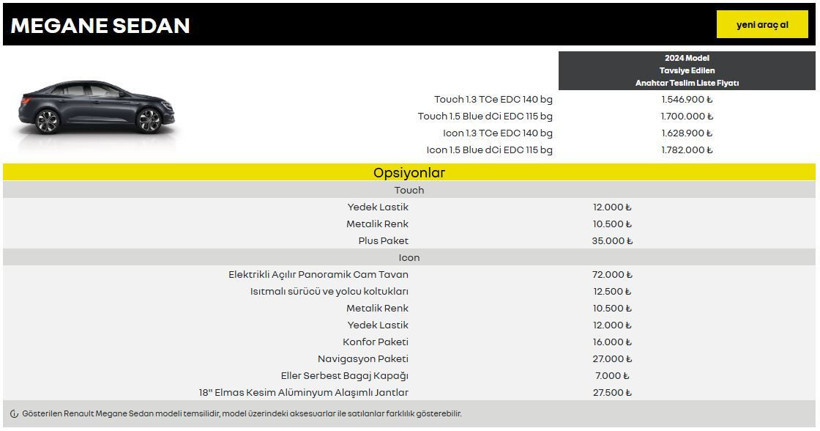820x431 pixels.
Task: Click the info icon in the footer note
Action: tap(13, 414)
